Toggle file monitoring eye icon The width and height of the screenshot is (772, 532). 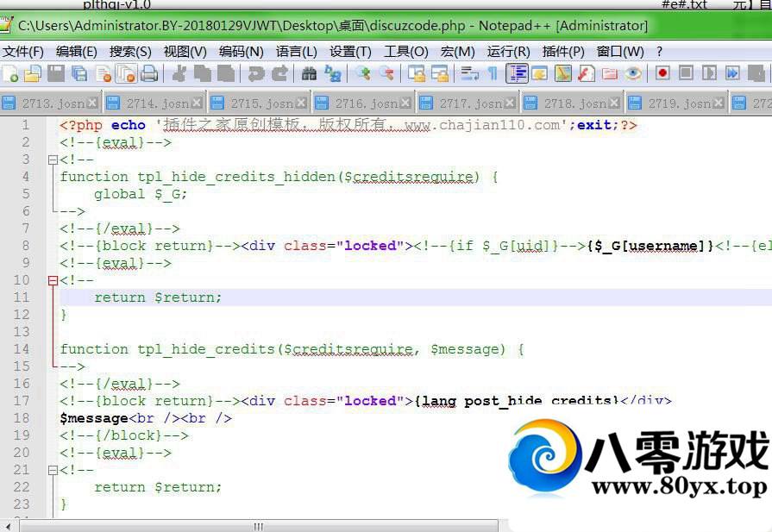click(633, 74)
